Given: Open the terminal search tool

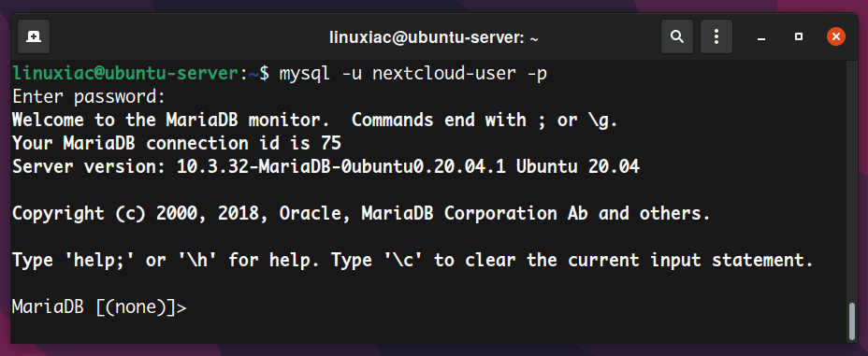Looking at the screenshot, I should pyautogui.click(x=677, y=36).
